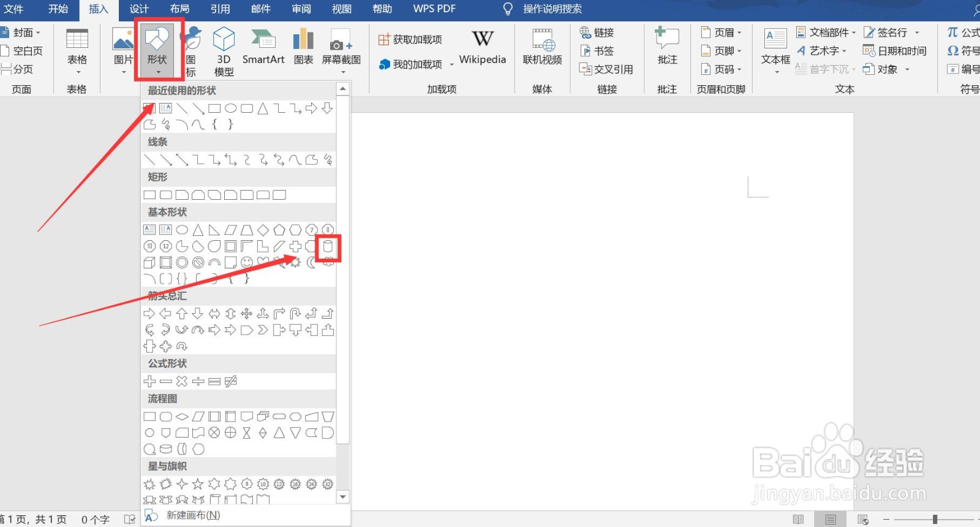Viewport: 980px width, 527px height.
Task: Insert a 空白页 blank page
Action: point(22,51)
